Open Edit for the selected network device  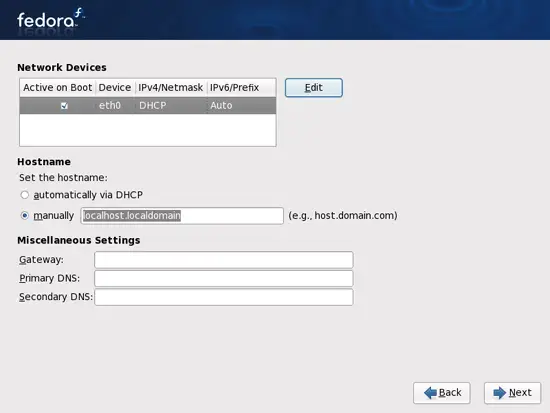point(314,88)
